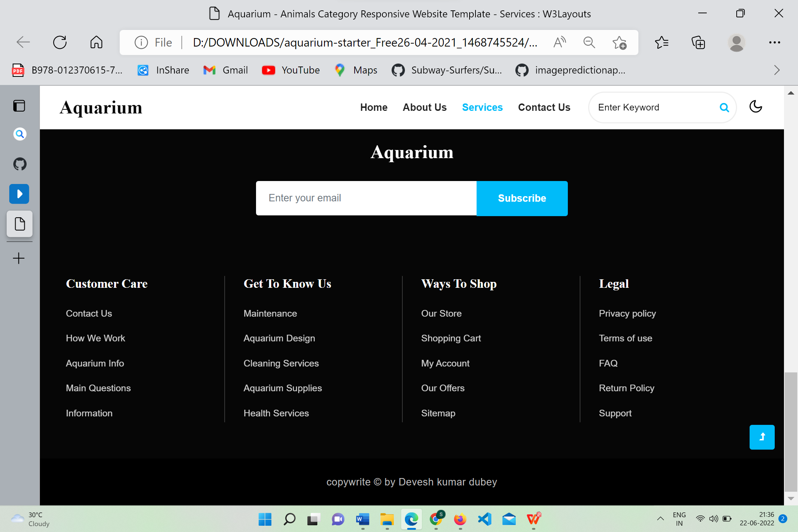
Task: Open the Favorites list icon
Action: [662, 42]
